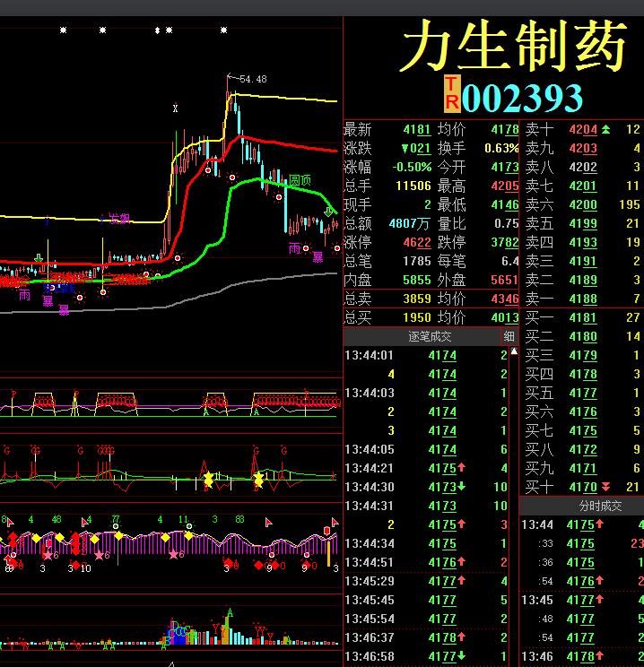Open the 细 detail button
The height and width of the screenshot is (667, 644).
click(509, 337)
